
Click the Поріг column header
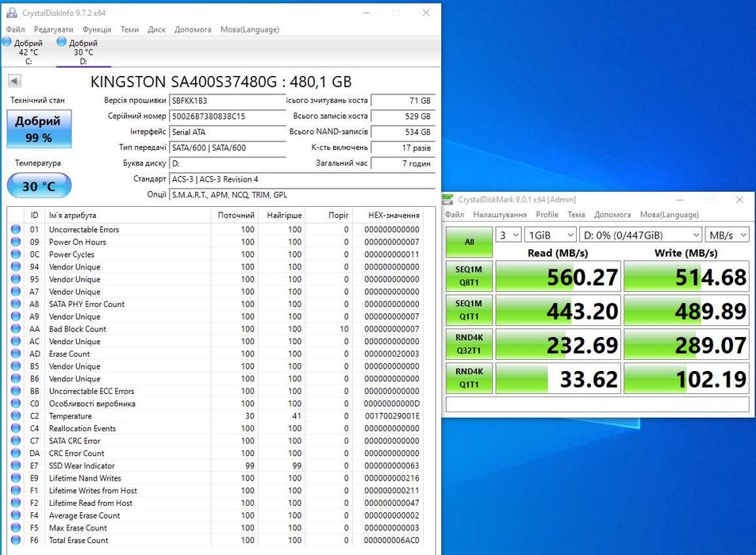point(330,215)
